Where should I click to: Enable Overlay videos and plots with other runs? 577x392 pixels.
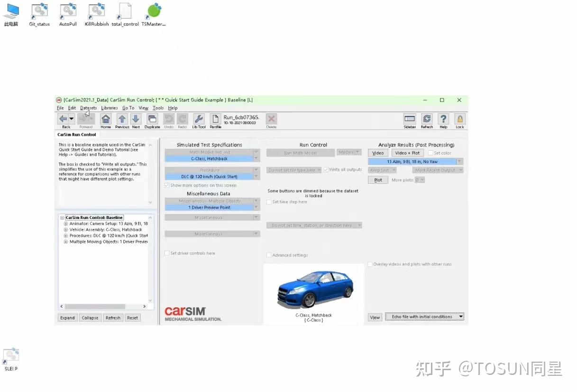click(370, 265)
